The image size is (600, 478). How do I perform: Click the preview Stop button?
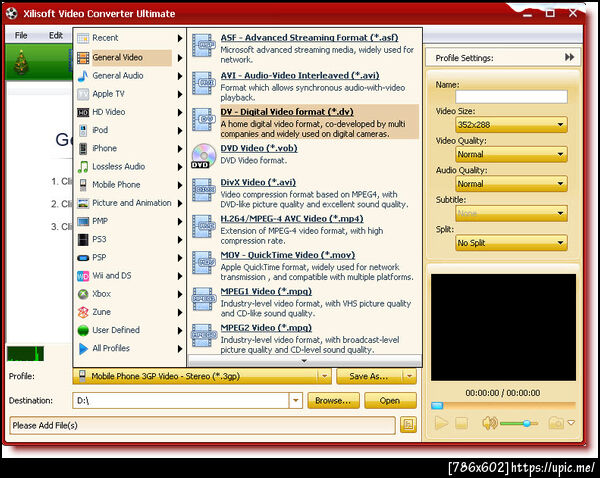(462, 423)
